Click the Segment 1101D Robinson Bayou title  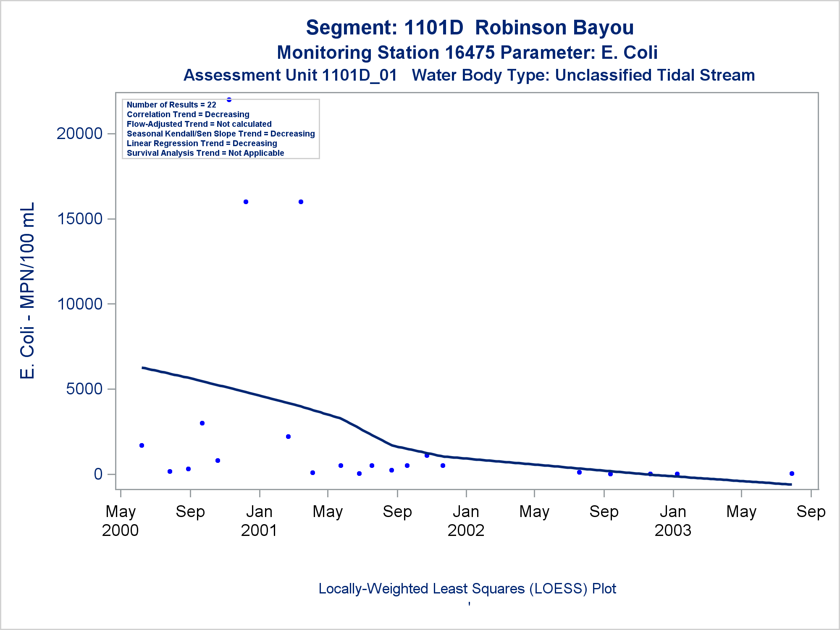pyautogui.click(x=470, y=28)
